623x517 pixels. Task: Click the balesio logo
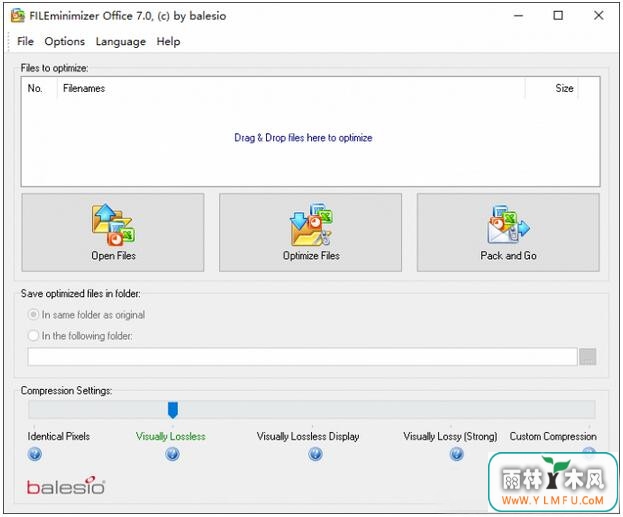66,486
